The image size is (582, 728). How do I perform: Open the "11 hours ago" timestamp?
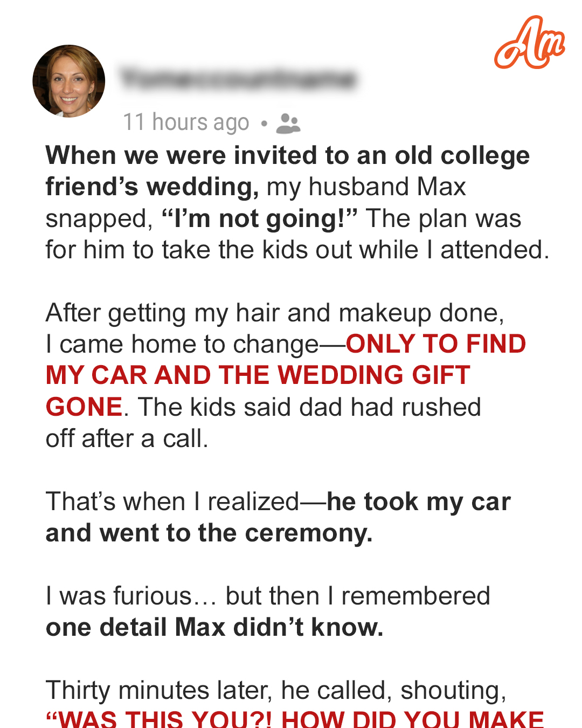(186, 122)
